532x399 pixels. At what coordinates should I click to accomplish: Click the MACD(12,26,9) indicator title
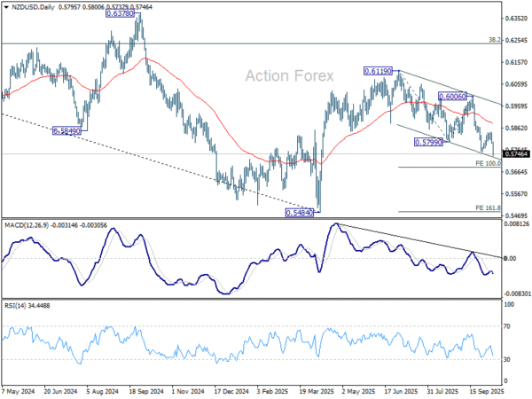click(27, 225)
